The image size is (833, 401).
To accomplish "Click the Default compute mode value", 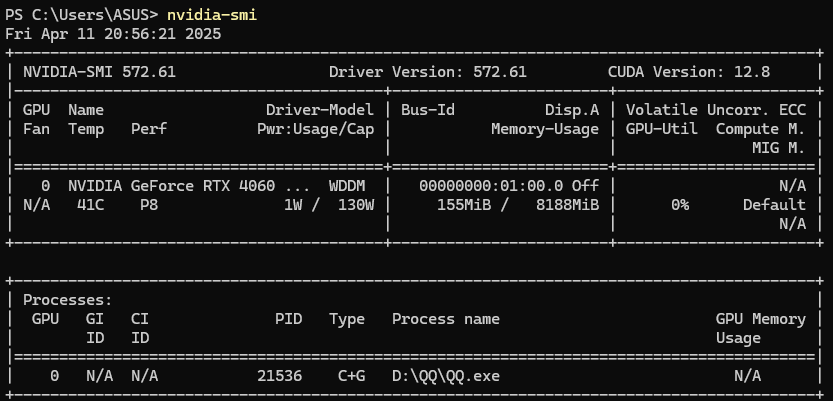I will tap(774, 205).
